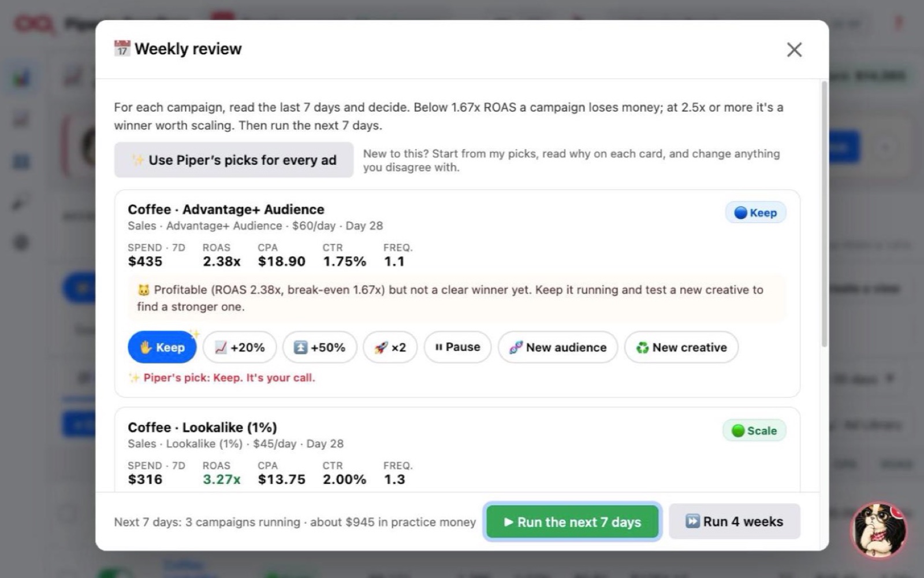This screenshot has height=578, width=924.
Task: Select the Pause option for the campaign
Action: pyautogui.click(x=457, y=347)
